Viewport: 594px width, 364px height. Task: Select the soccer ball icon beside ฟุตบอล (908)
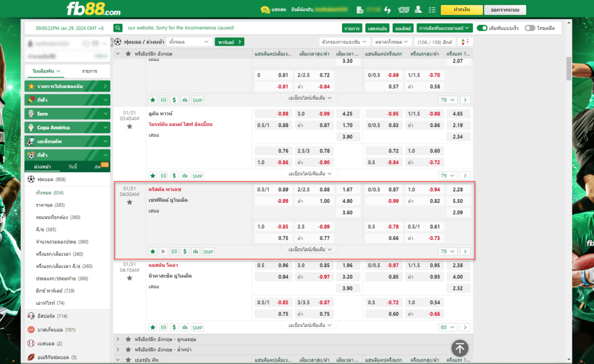point(31,179)
